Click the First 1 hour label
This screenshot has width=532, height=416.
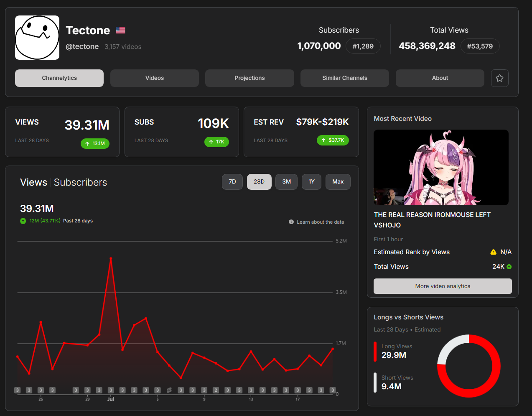tap(388, 240)
